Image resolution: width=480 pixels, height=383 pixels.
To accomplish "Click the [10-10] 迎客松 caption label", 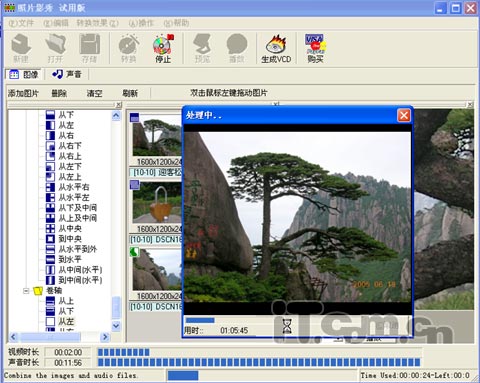I will pos(156,172).
